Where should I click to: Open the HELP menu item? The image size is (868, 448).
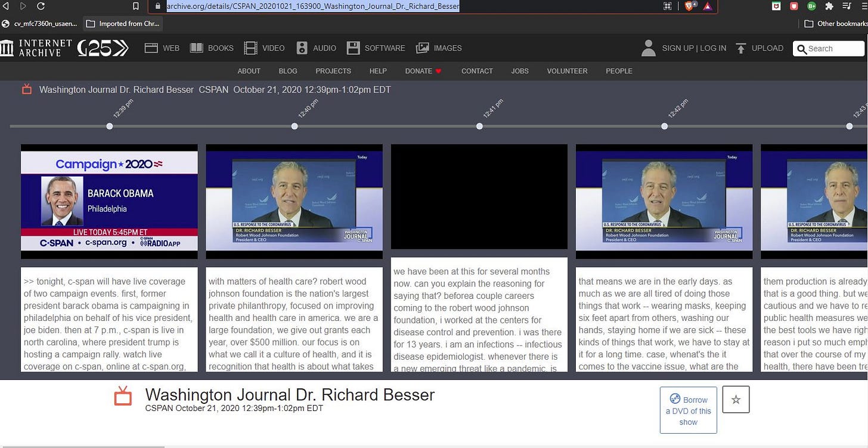tap(378, 71)
